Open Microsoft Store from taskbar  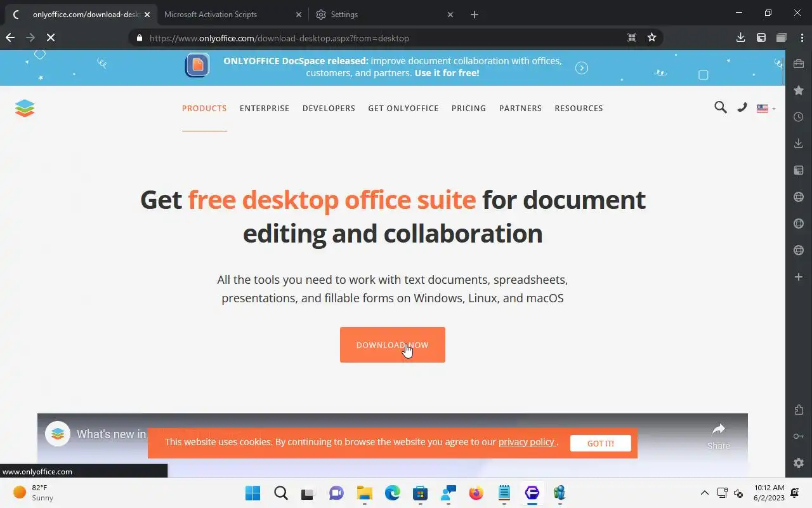coord(420,493)
